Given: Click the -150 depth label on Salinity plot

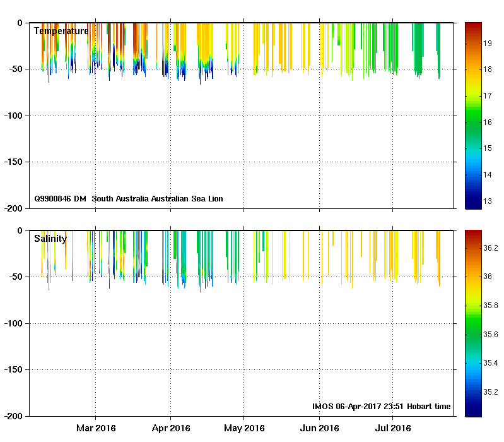Looking at the screenshot, I should click(x=12, y=370).
